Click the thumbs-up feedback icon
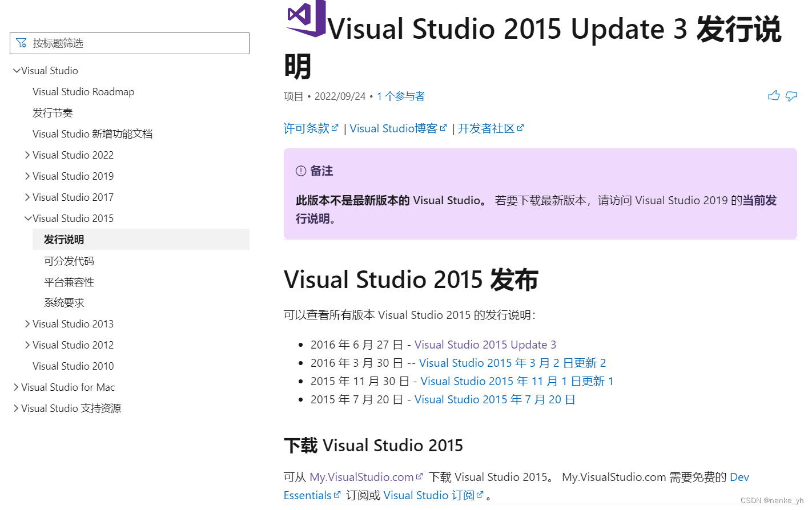812x510 pixels. click(774, 96)
